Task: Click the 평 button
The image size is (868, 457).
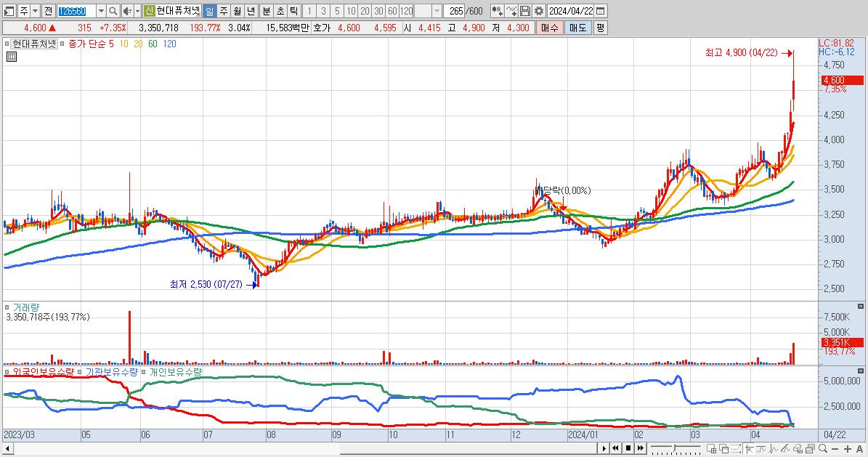Action: pos(601,28)
